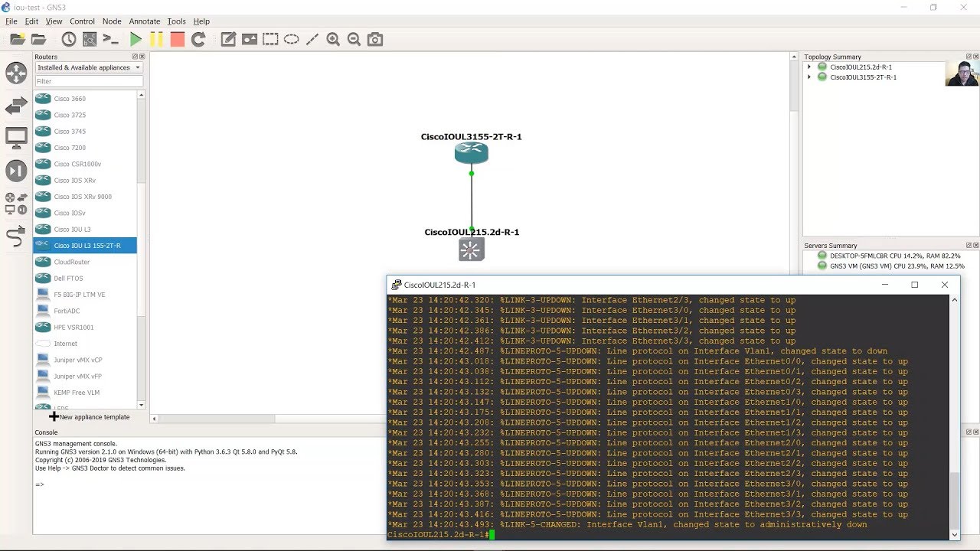Open console to all devices
Image resolution: width=980 pixels, height=551 pixels.
(x=110, y=39)
